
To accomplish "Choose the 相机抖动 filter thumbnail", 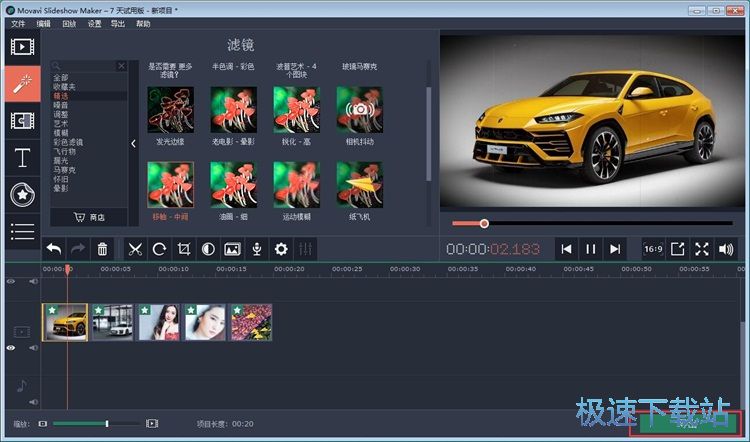I will click(360, 110).
